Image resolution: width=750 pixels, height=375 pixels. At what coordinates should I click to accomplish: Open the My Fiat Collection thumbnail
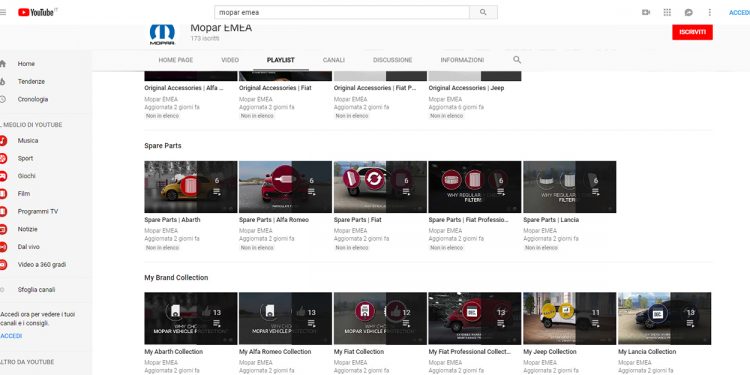coord(380,319)
